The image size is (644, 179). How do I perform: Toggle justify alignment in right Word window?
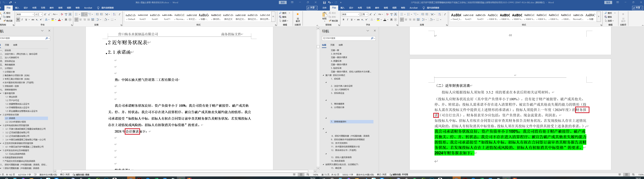click(414, 20)
